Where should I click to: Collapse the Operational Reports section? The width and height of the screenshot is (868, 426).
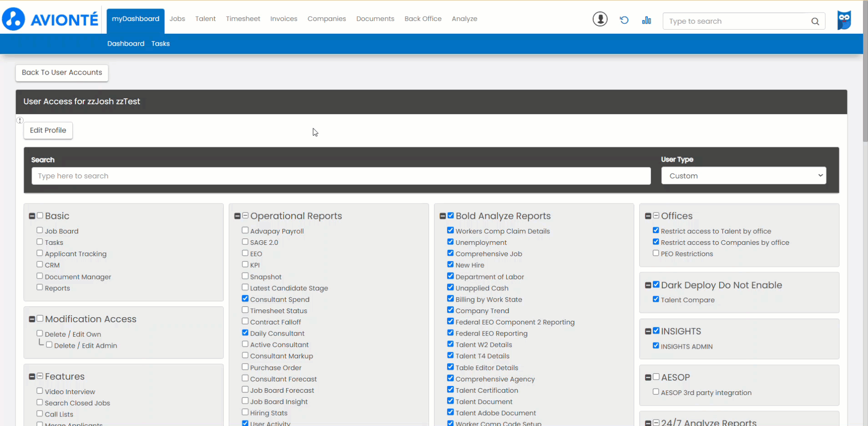(237, 216)
